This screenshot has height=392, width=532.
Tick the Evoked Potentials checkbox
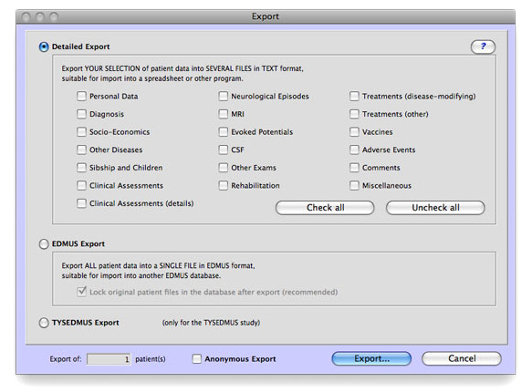(224, 132)
